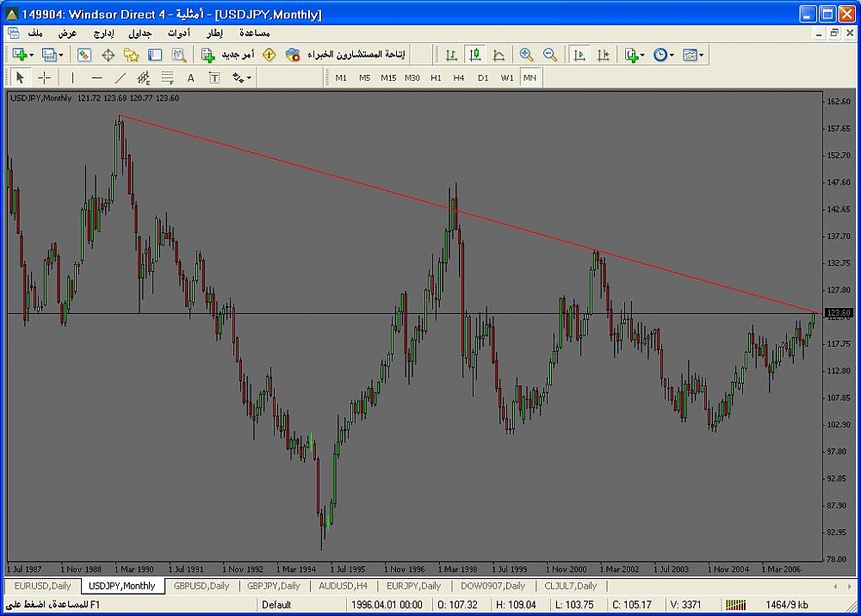Viewport: 861px width, 616px height.
Task: Toggle the Auto Scroll chart button
Action: pos(579,55)
